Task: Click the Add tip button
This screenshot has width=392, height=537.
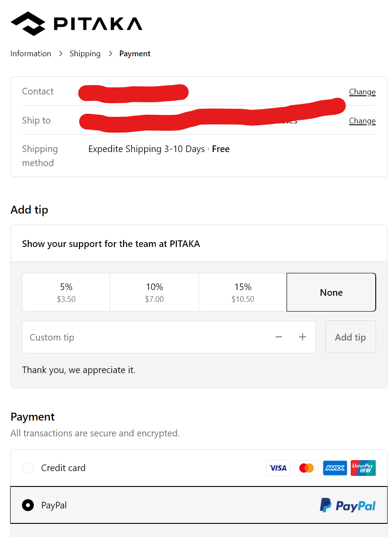Action: (x=351, y=337)
